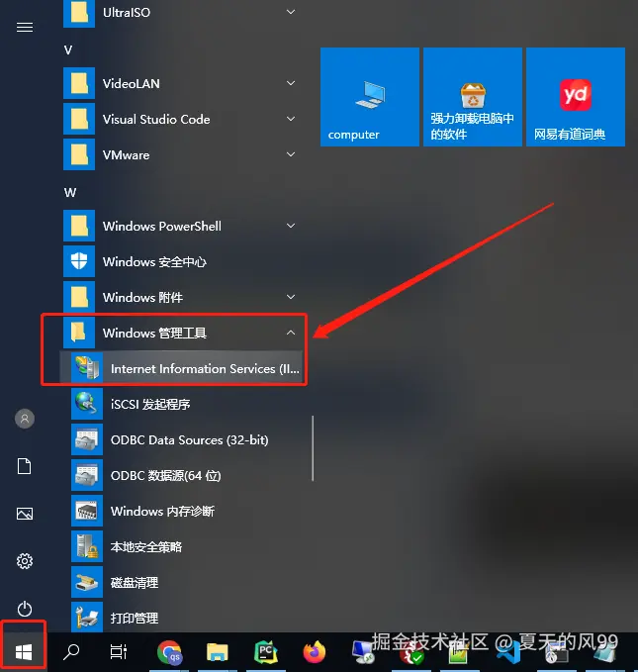Click the VideoLAN folder label
638x672 pixels.
(x=132, y=83)
